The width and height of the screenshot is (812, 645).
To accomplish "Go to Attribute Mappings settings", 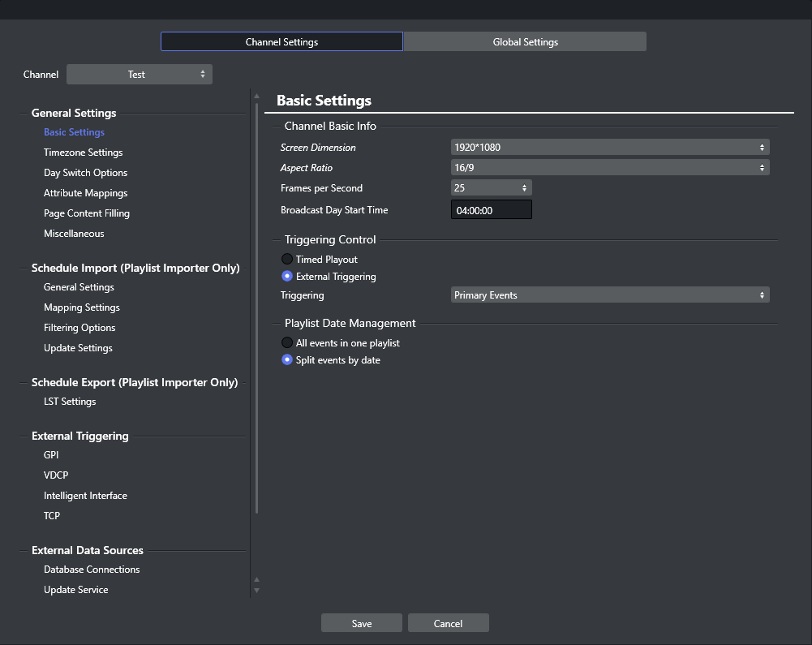I will click(x=85, y=193).
